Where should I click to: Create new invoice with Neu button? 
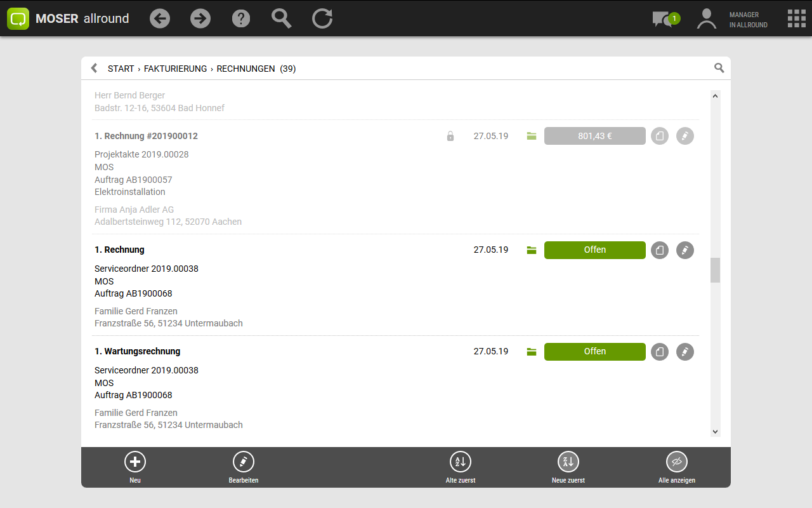135,467
